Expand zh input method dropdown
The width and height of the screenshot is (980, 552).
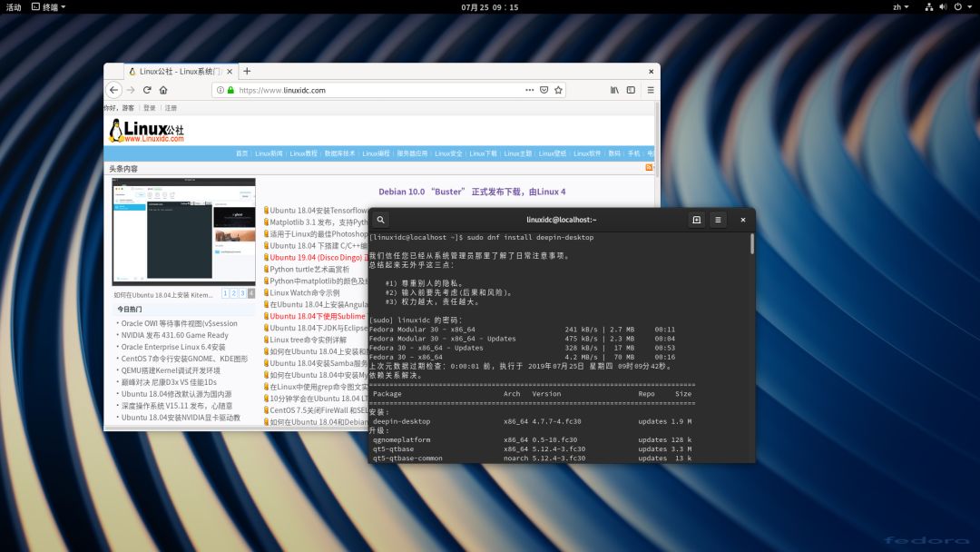coord(900,6)
